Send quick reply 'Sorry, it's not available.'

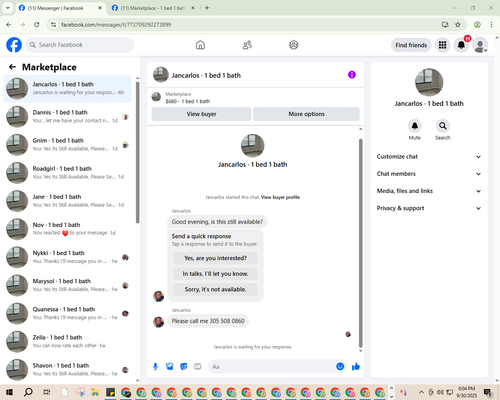point(215,289)
